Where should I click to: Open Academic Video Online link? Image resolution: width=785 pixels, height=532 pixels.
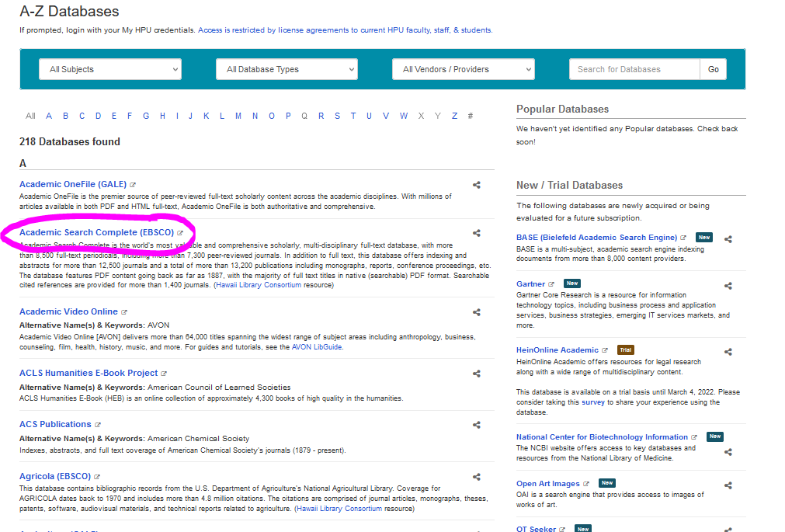tap(68, 311)
